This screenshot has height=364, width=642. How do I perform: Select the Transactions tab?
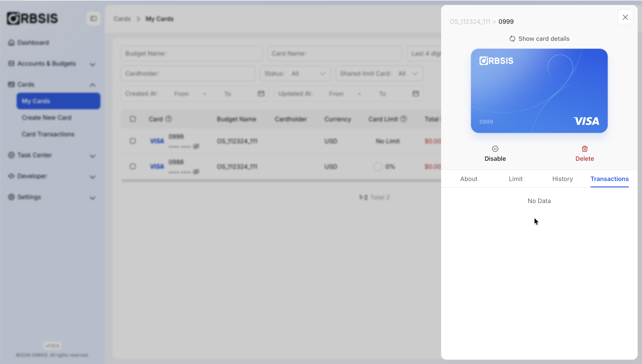coord(609,179)
